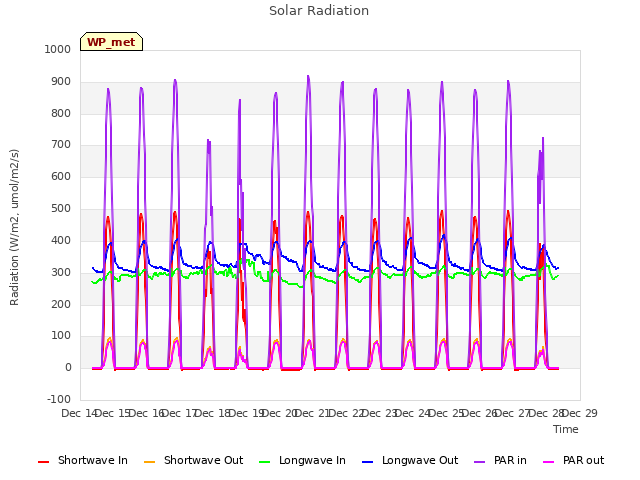This screenshot has height=480, width=640.
Task: Click the WP_met annotation label
Action: pos(111,42)
